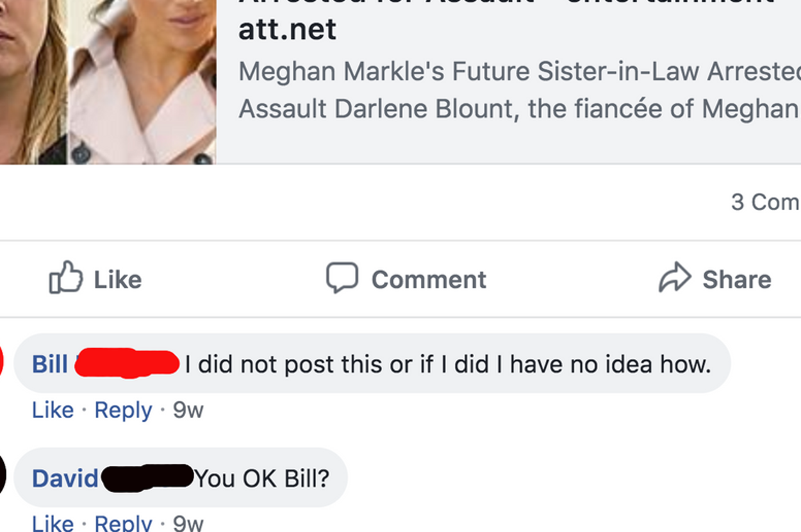Click the thumbs-up icon on the post
The height and width of the screenshot is (532, 801).
coord(66,278)
